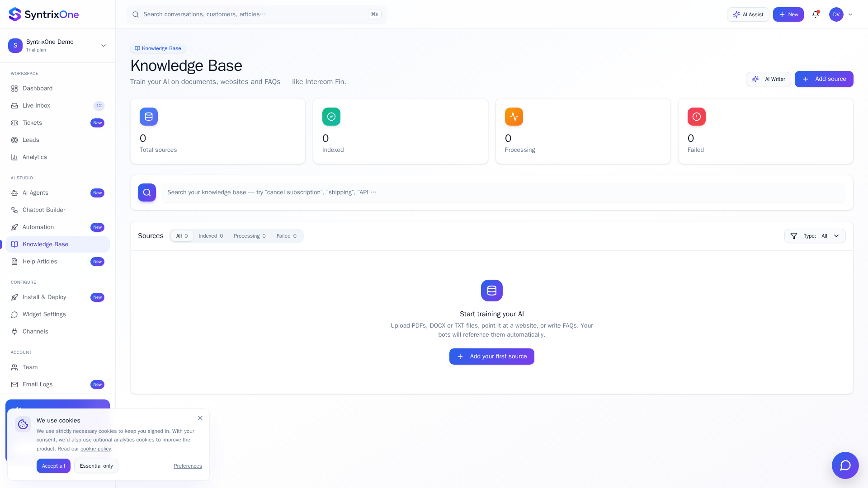Screen dimensions: 868x488
Task: Open the notifications bell
Action: 816,14
